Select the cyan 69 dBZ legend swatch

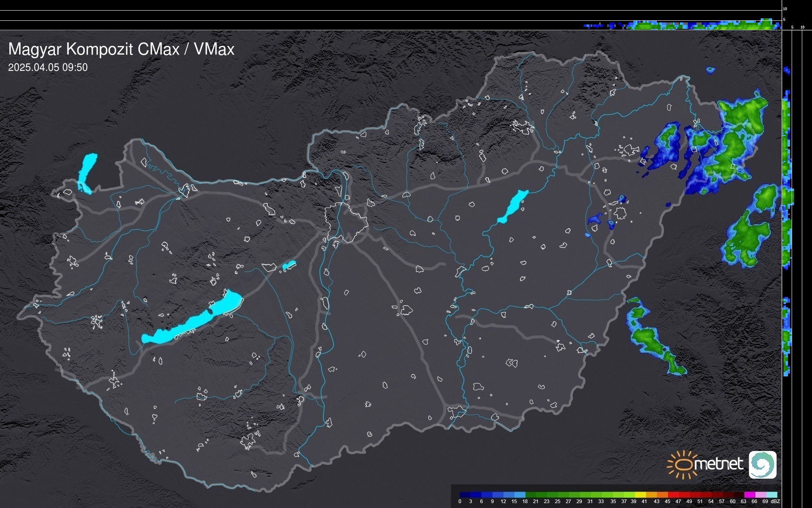[771, 495]
